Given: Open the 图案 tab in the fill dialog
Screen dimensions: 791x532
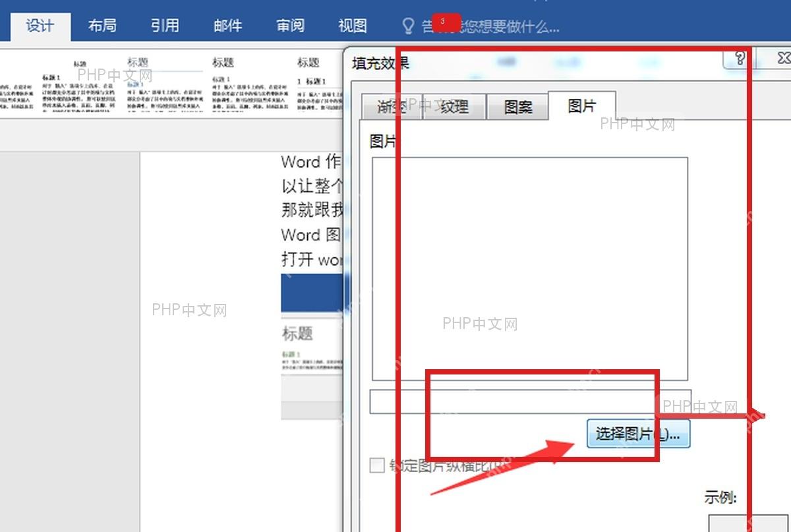Looking at the screenshot, I should coord(518,107).
